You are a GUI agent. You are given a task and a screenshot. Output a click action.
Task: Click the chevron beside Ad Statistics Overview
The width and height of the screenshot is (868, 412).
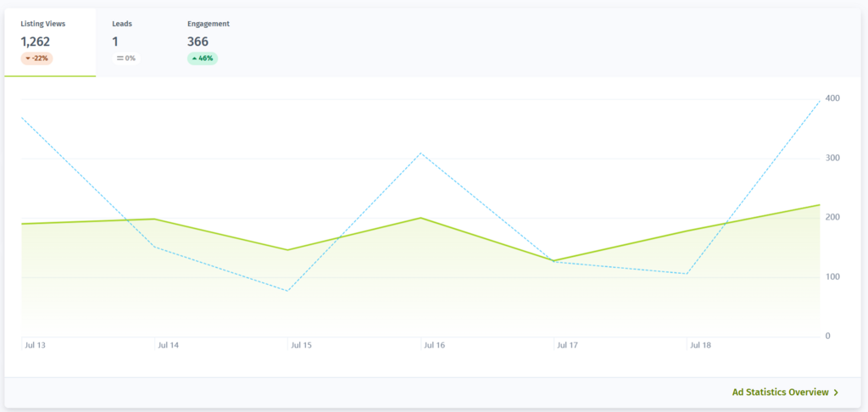pyautogui.click(x=836, y=393)
